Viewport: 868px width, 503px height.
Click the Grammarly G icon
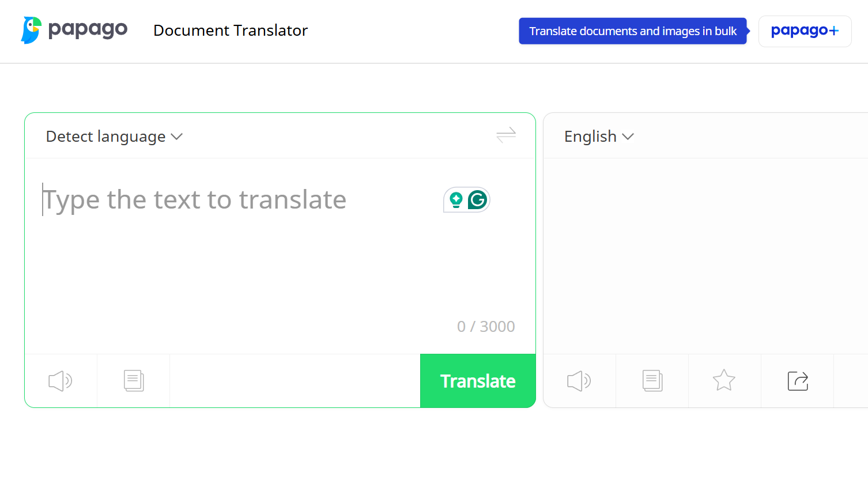pyautogui.click(x=477, y=200)
